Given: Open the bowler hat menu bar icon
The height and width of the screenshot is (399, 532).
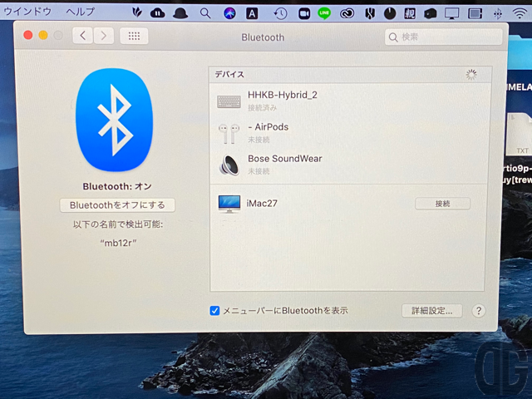Looking at the screenshot, I should tap(180, 13).
